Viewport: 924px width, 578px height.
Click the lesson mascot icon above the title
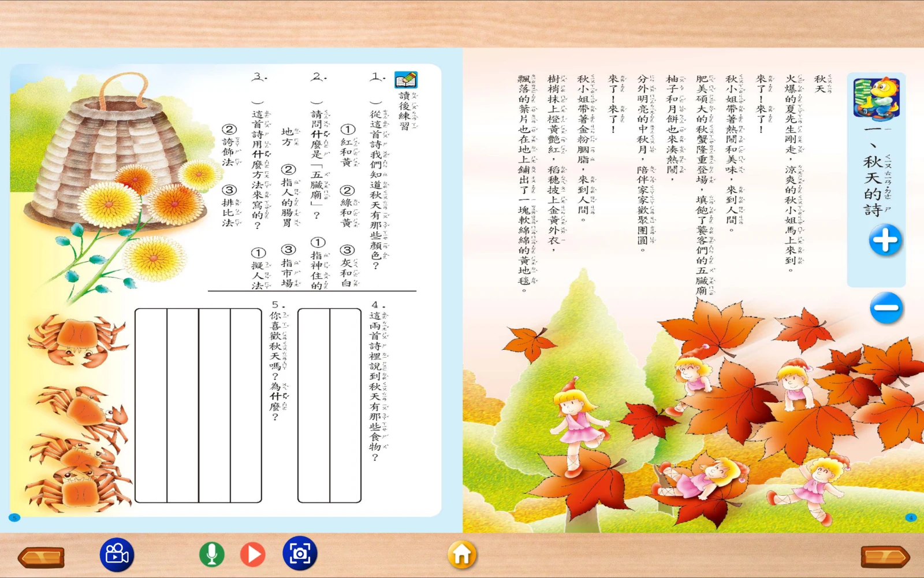coord(877,98)
